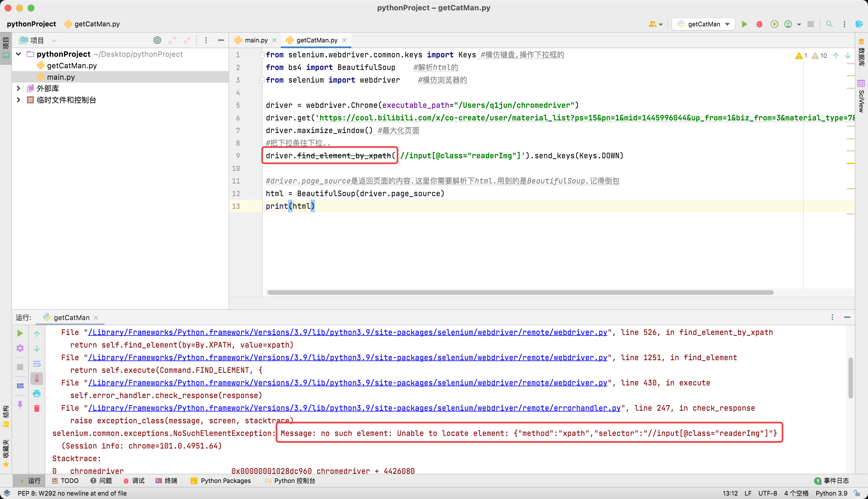Switch to the main.py editor tab

(256, 40)
